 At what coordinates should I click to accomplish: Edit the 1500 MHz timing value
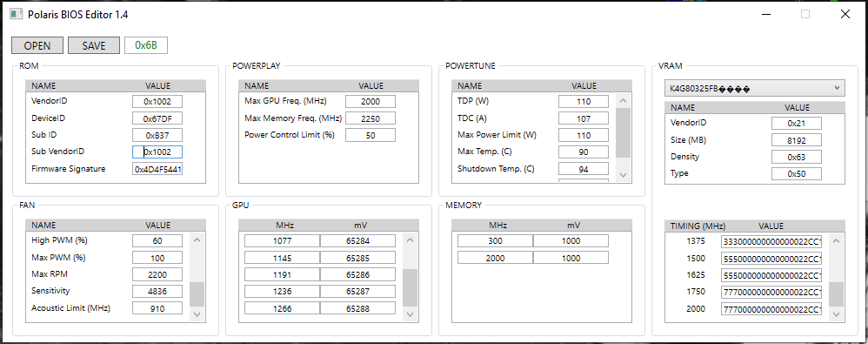(771, 259)
